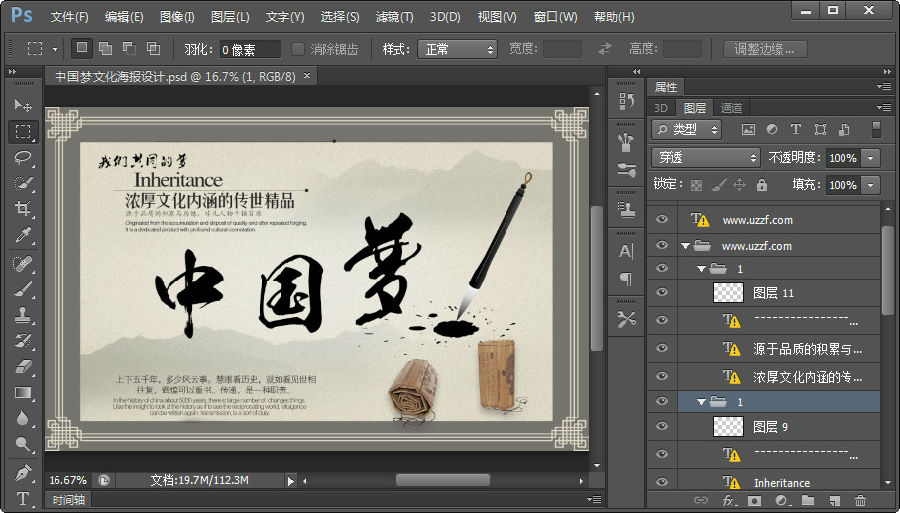This screenshot has height=513, width=900.
Task: Open the History panel icon
Action: 626,102
